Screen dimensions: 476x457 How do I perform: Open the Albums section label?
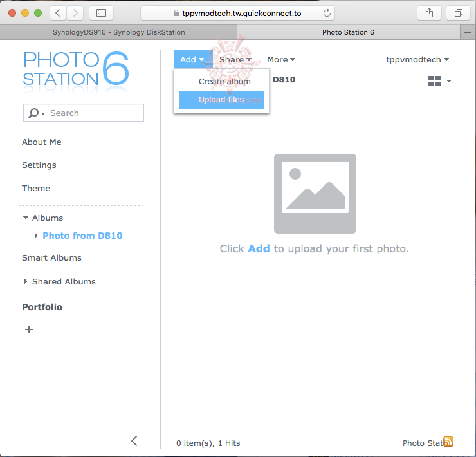[x=48, y=218]
